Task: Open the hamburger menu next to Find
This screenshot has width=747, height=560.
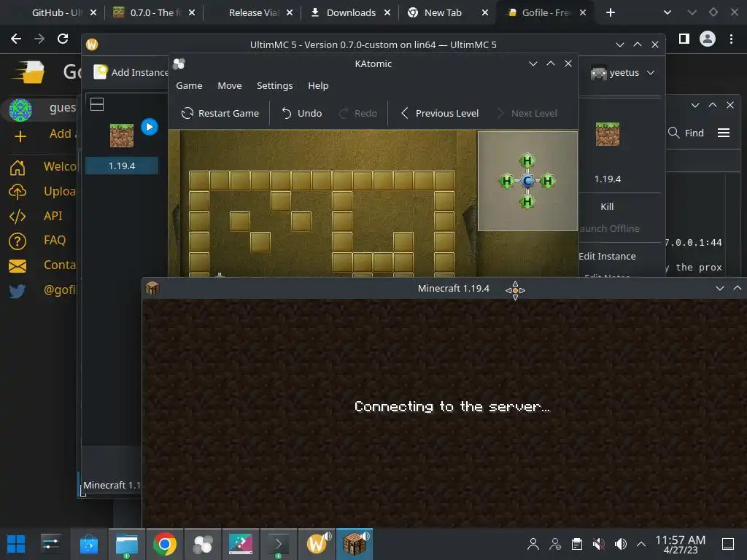Action: point(724,133)
